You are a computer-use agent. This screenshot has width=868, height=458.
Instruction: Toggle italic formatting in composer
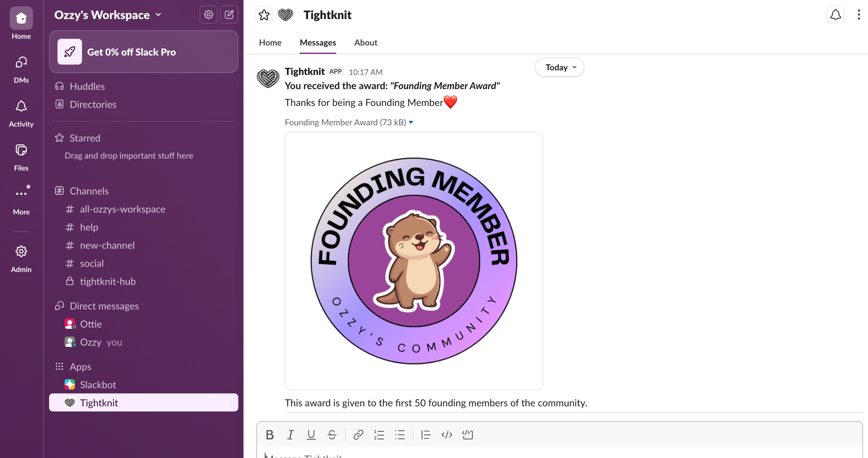(290, 435)
